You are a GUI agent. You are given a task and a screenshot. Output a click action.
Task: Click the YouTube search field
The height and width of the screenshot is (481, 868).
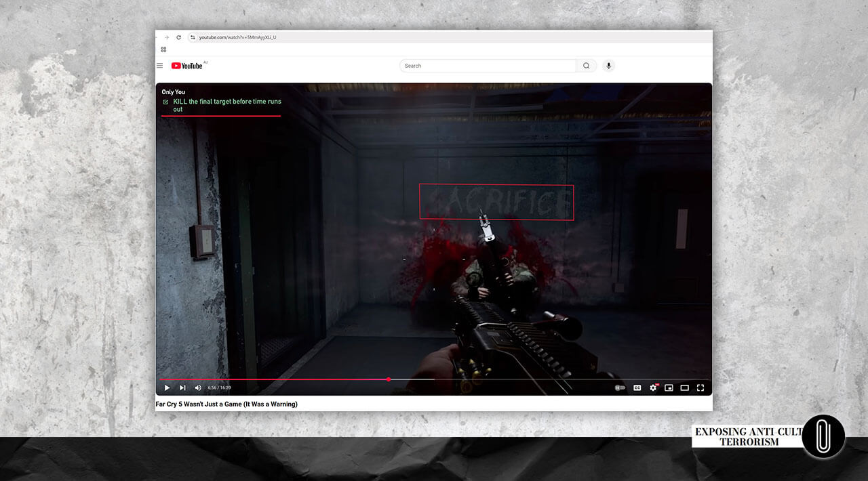tap(487, 66)
